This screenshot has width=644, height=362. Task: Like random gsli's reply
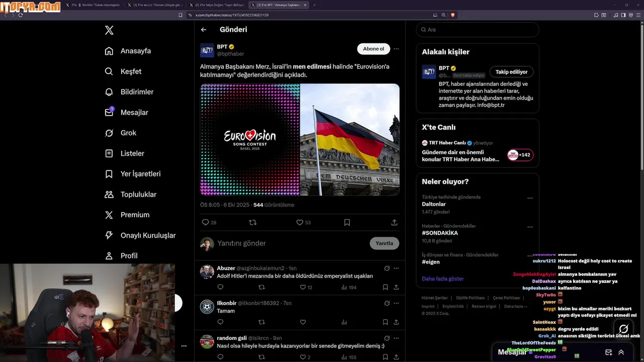pos(305,357)
